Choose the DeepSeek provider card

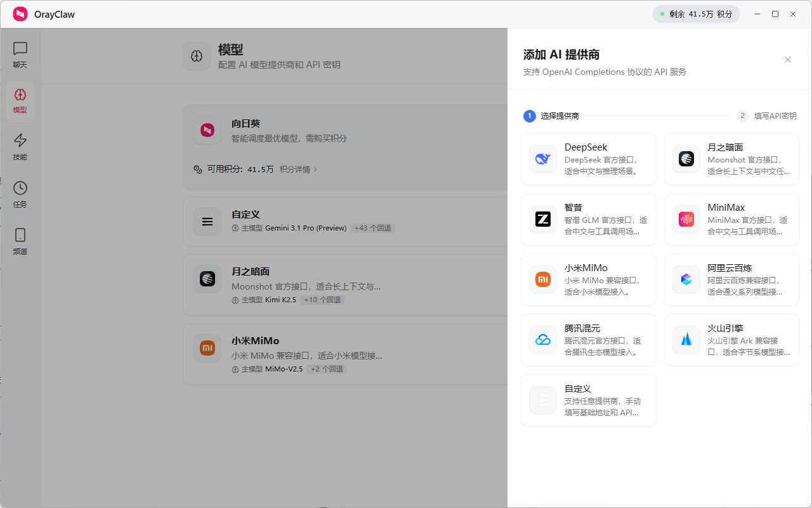point(589,159)
